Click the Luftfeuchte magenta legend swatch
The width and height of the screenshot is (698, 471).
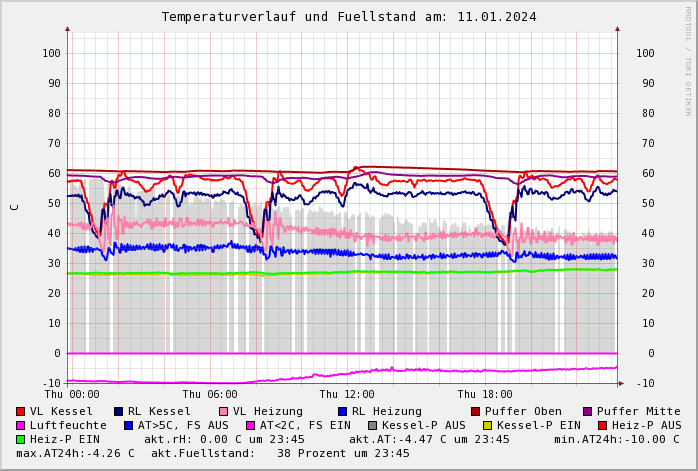click(x=20, y=426)
